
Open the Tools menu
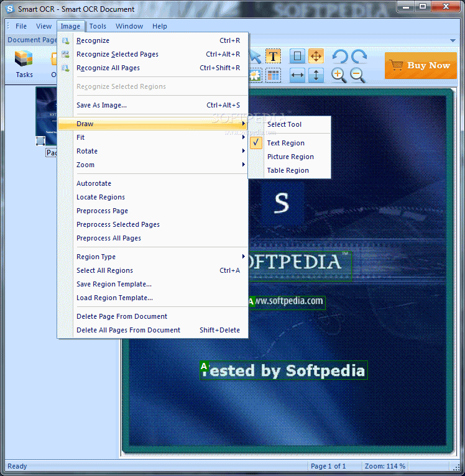(98, 26)
